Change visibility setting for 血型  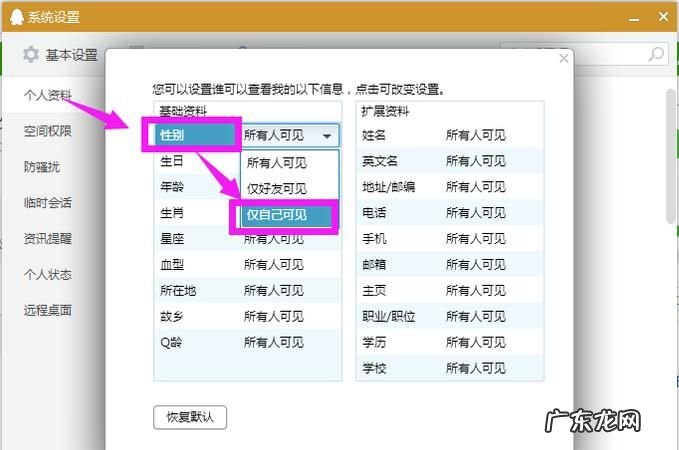point(274,264)
